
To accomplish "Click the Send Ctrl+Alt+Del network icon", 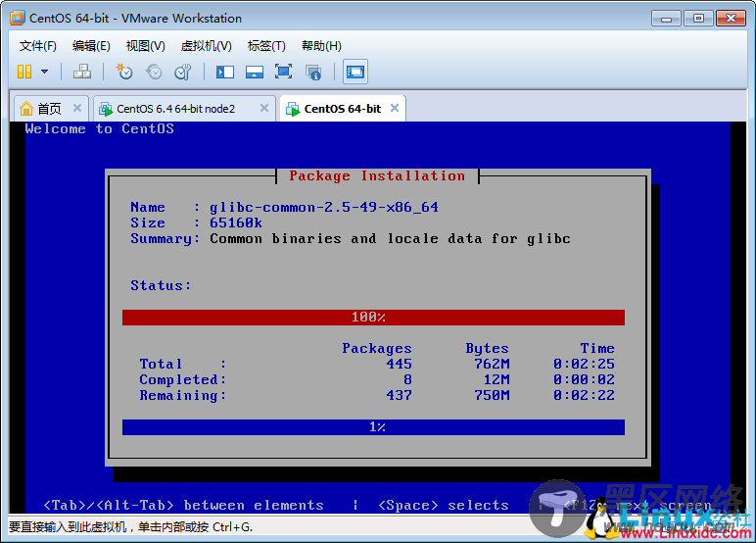I will point(82,72).
